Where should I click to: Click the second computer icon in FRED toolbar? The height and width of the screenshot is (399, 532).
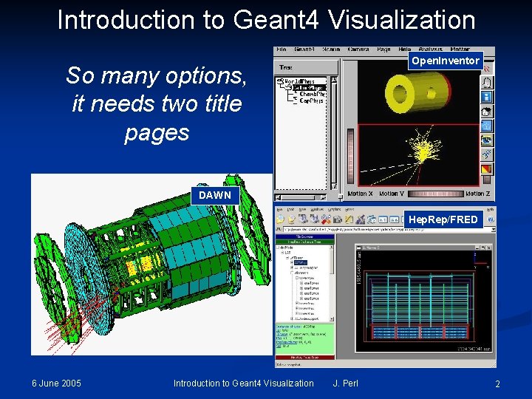point(315,219)
